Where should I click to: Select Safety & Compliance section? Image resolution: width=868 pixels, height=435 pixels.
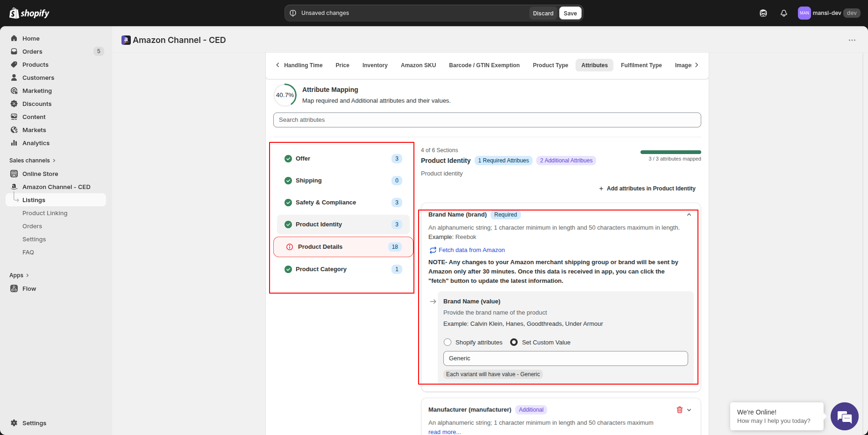tap(343, 203)
